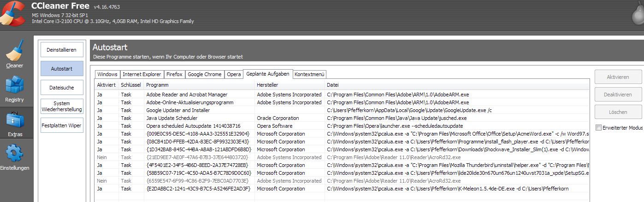
Task: Enable Erweiterter Modus checkbox
Action: [598, 128]
